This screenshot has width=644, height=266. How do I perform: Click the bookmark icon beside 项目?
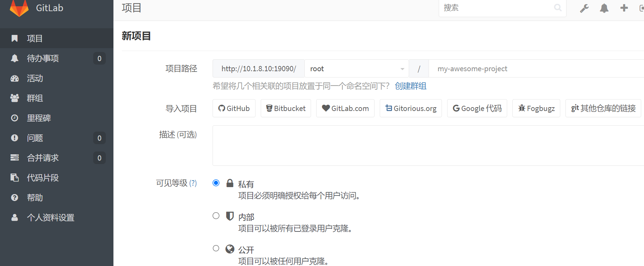[15, 38]
